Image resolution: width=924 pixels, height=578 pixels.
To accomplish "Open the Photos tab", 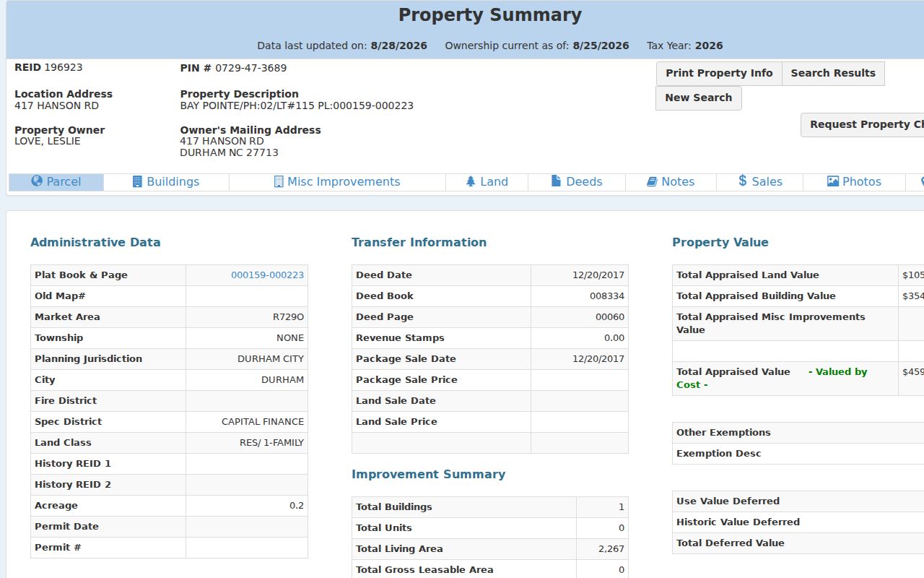I will 854,182.
